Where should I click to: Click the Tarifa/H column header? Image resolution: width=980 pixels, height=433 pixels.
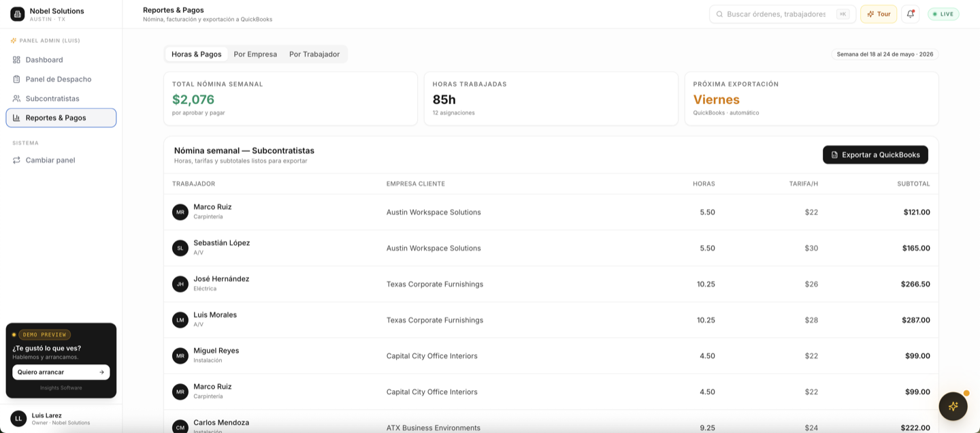coord(804,184)
